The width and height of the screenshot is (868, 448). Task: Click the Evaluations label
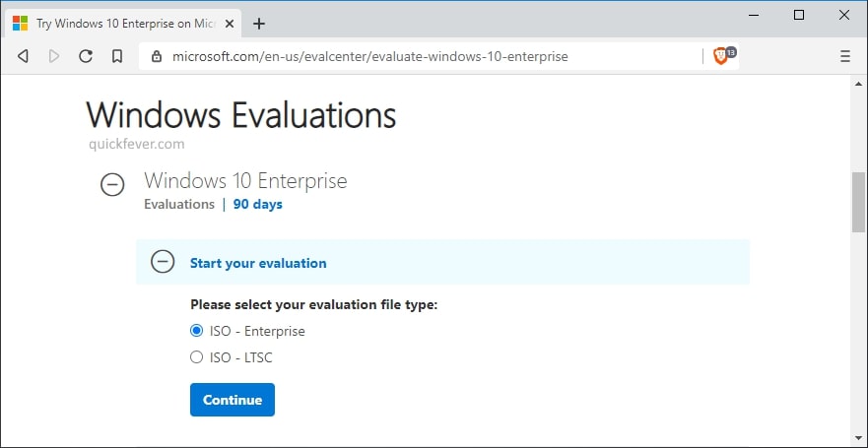[x=178, y=204]
